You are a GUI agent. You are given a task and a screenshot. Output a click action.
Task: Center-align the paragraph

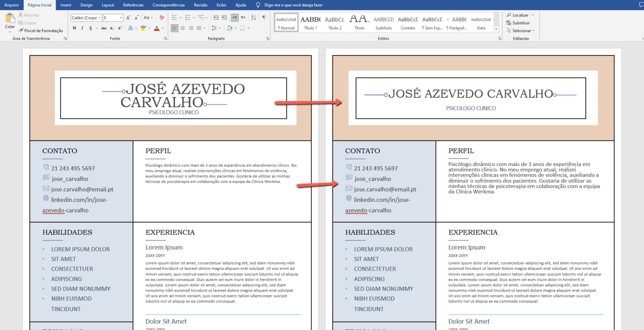pyautogui.click(x=183, y=28)
